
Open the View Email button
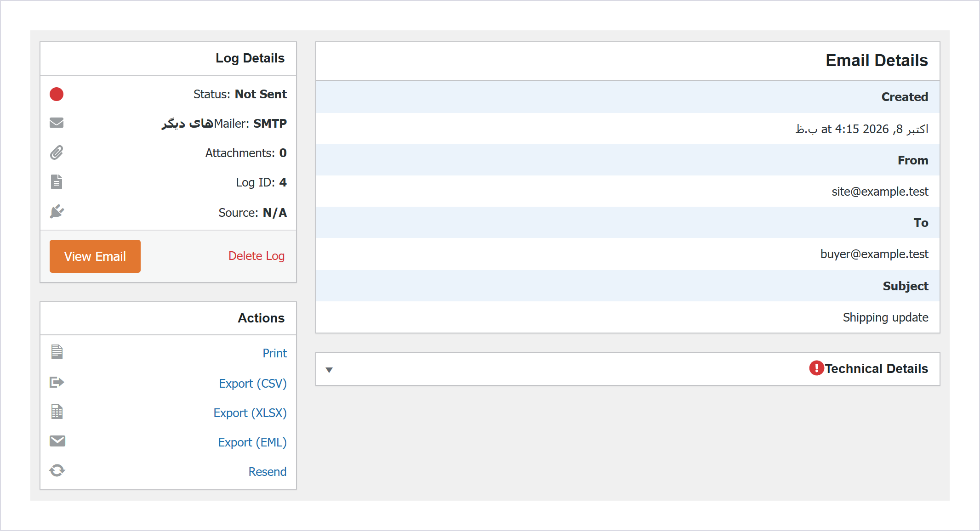point(95,256)
